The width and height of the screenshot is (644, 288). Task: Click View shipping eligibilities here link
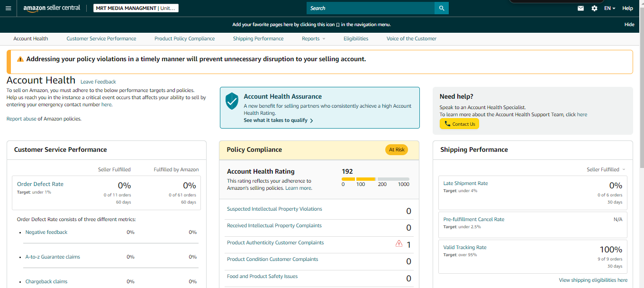[x=593, y=280]
